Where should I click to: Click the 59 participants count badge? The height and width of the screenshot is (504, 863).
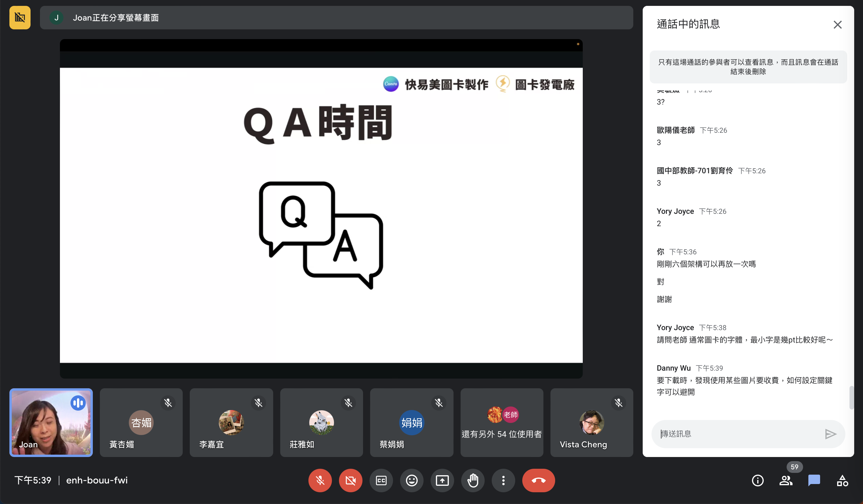point(795,467)
